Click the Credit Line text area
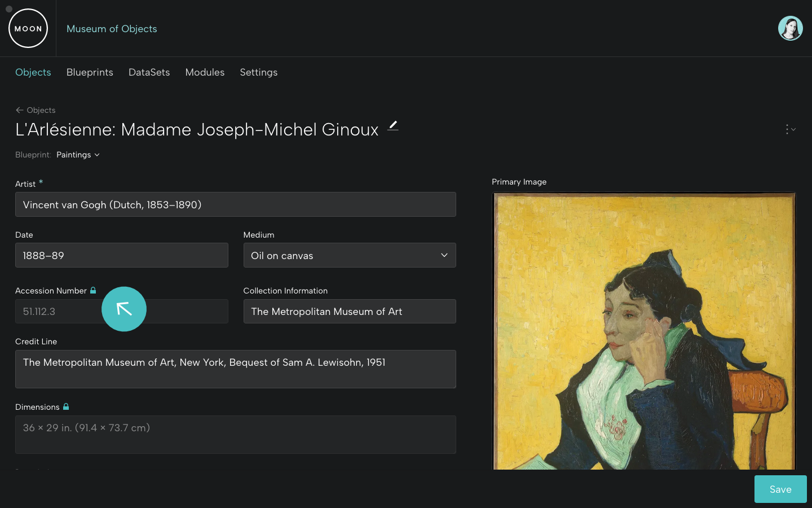Image resolution: width=812 pixels, height=508 pixels. point(236,369)
